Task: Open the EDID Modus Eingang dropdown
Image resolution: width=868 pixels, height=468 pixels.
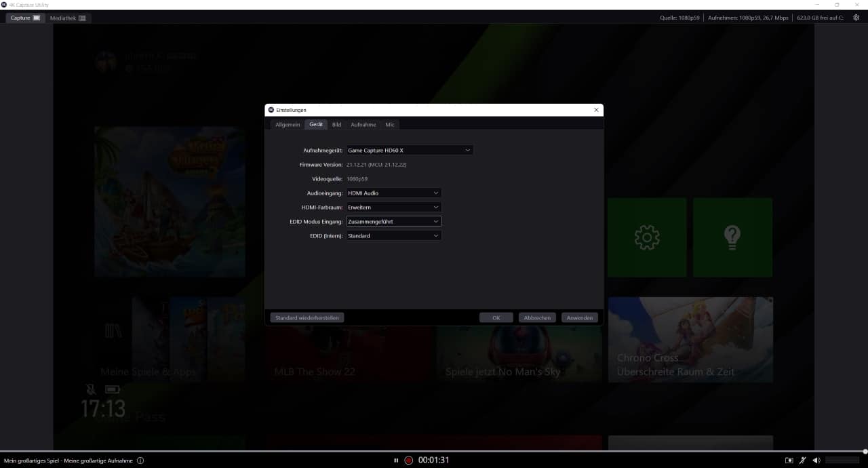Action: point(393,222)
